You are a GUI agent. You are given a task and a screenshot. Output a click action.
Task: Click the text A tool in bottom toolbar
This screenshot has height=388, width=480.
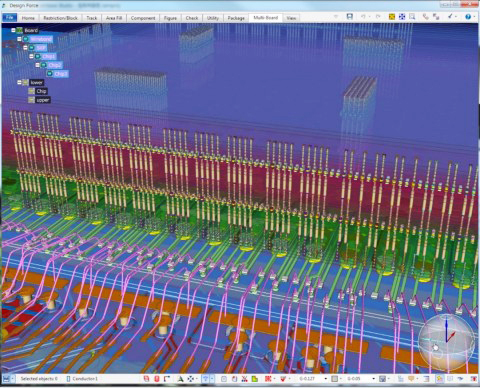(x=180, y=379)
